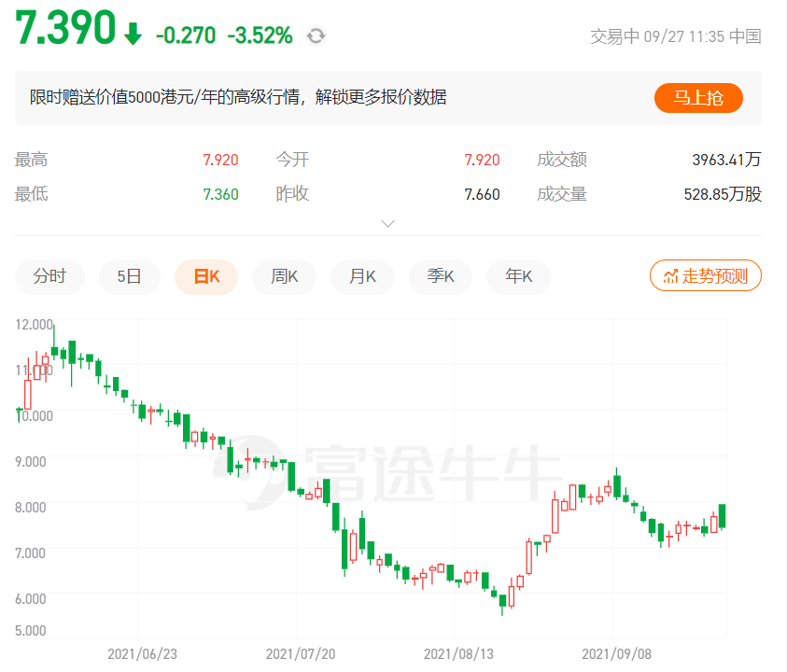Expand the chevron to show more quote details
This screenshot has height=672, width=787.
point(386,223)
